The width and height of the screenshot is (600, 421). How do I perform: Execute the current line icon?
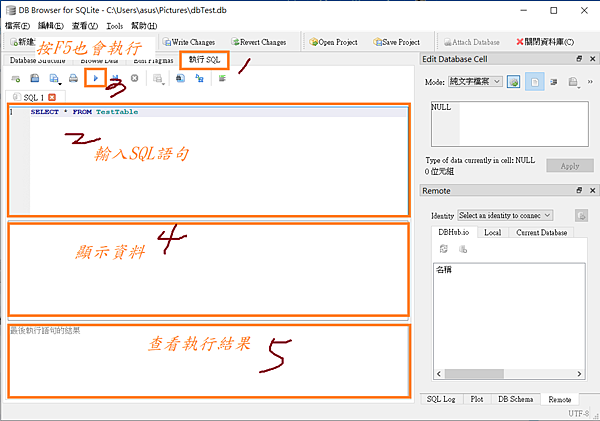(x=115, y=78)
